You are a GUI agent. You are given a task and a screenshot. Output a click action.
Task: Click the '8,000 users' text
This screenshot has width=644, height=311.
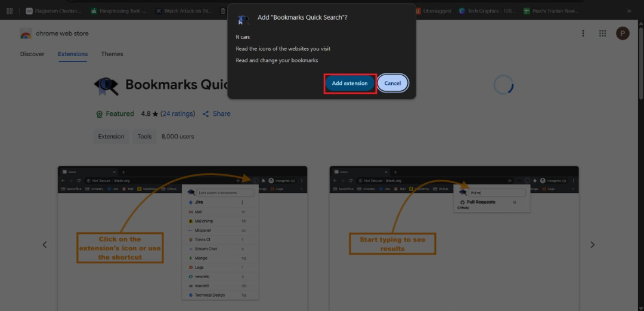click(178, 137)
